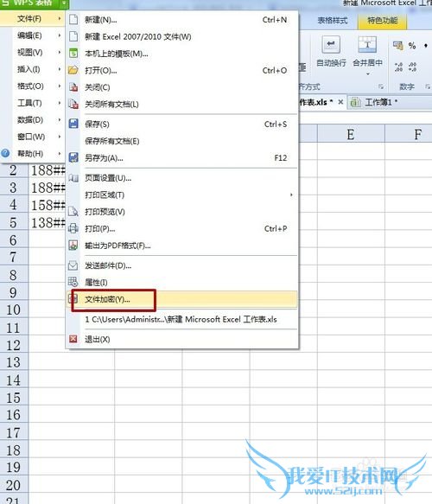Open recent file 新建 Microsoft Excel 工作表.xls
Viewport: 432px width, 504px height.
click(181, 319)
